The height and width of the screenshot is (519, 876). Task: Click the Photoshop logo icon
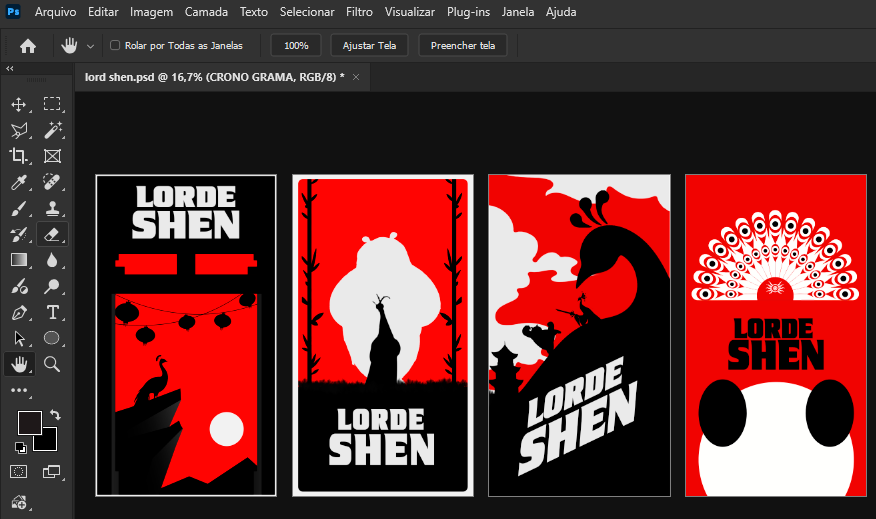pyautogui.click(x=13, y=12)
